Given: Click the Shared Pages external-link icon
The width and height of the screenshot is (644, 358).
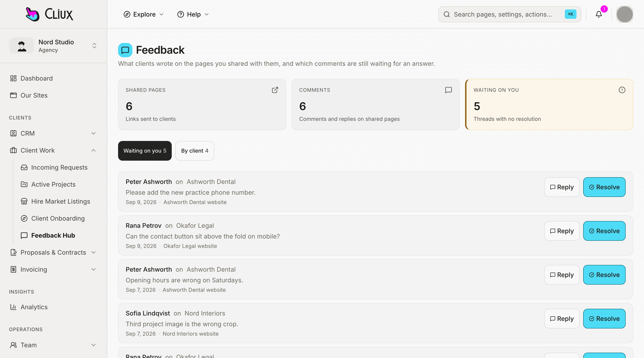Looking at the screenshot, I should (x=275, y=90).
